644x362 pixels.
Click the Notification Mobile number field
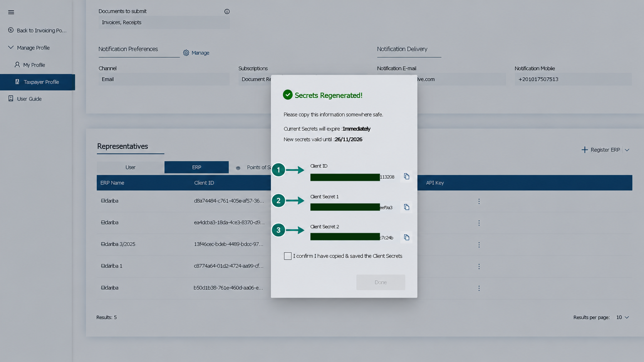coord(573,79)
